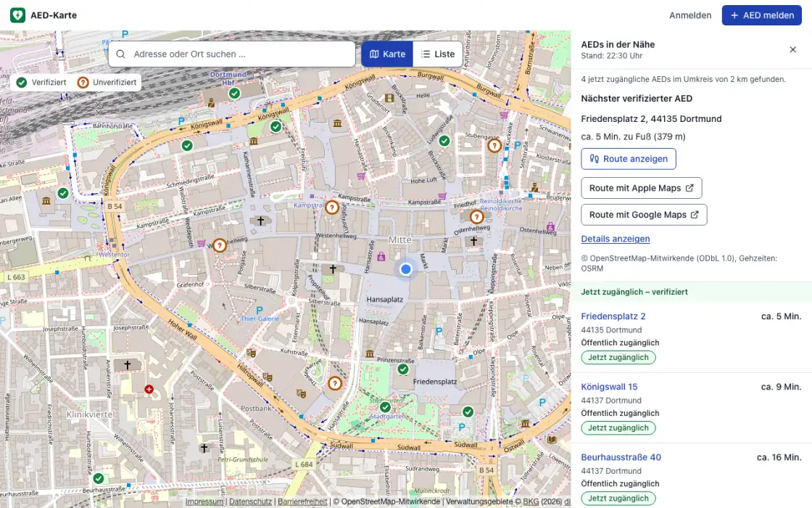Select verified AED marker at Dortmund Hbf

(235, 94)
